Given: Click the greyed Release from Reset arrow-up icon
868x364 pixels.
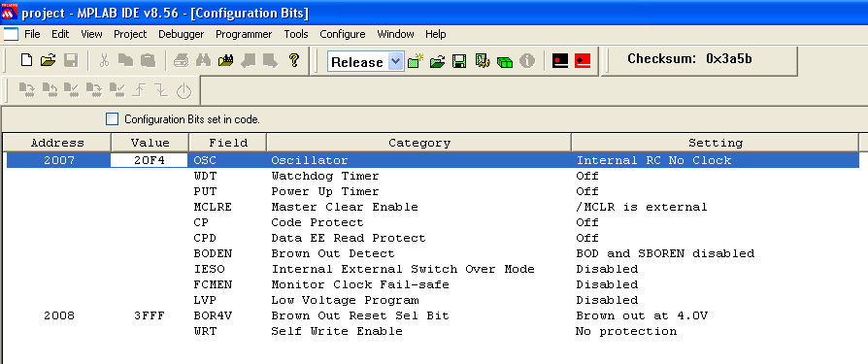Looking at the screenshot, I should click(x=139, y=90).
